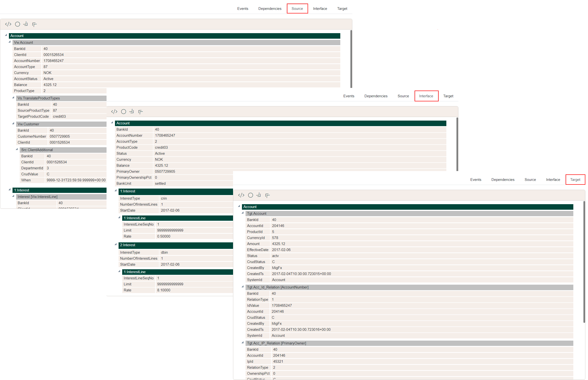Switch to the Events tab
Screen dimensions: 588x380
pos(243,8)
